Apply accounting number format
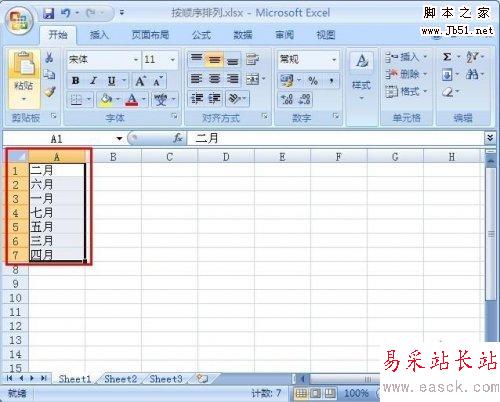Viewport: 500px width, 402px height. click(287, 81)
